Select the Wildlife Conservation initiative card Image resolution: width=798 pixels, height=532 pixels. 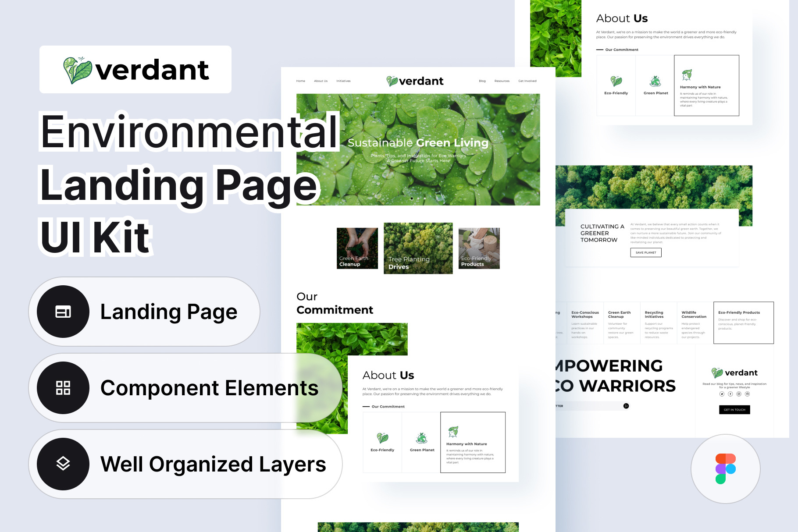695,323
